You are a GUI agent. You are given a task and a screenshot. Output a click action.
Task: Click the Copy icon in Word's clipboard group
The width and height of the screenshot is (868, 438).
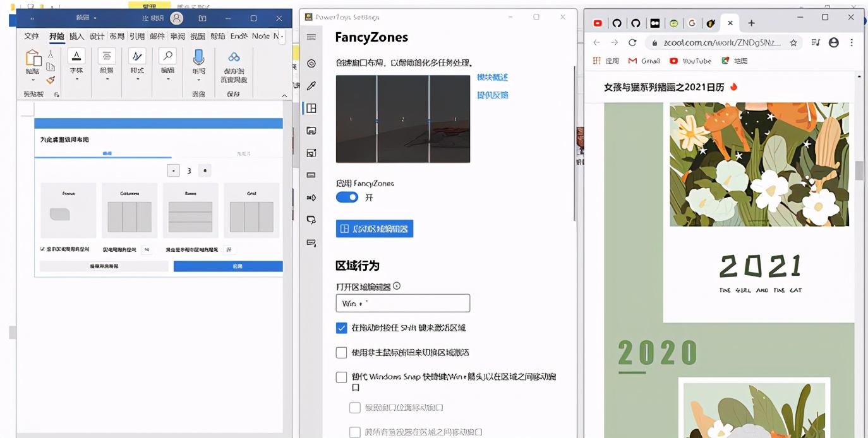pyautogui.click(x=51, y=67)
